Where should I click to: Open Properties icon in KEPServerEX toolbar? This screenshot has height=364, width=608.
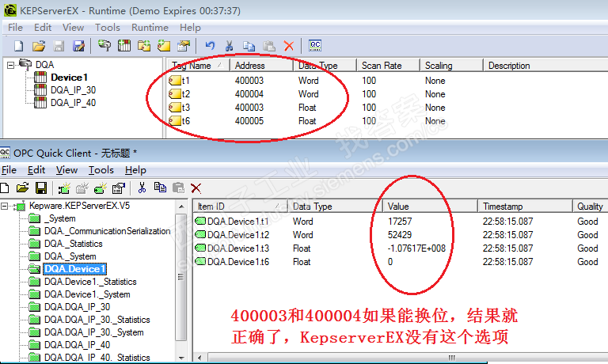pyautogui.click(x=184, y=46)
